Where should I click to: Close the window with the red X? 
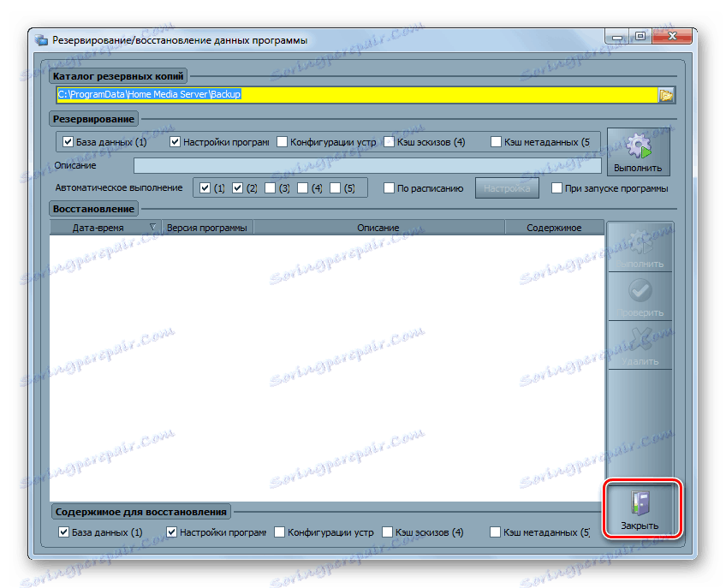(672, 37)
